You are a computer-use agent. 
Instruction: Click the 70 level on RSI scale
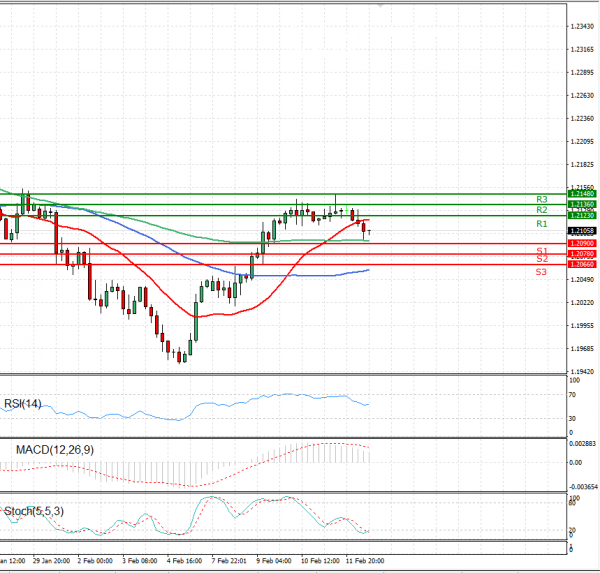[572, 395]
